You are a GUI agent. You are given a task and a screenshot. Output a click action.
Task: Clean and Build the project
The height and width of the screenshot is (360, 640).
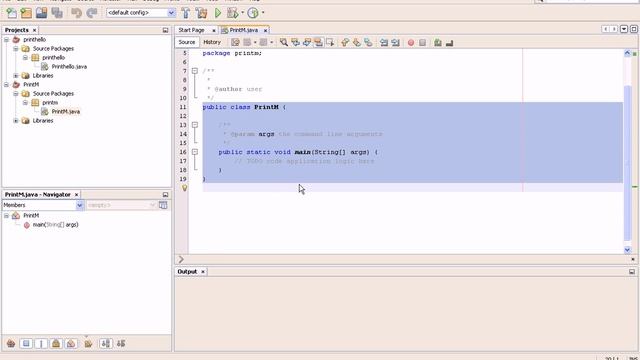pos(201,13)
